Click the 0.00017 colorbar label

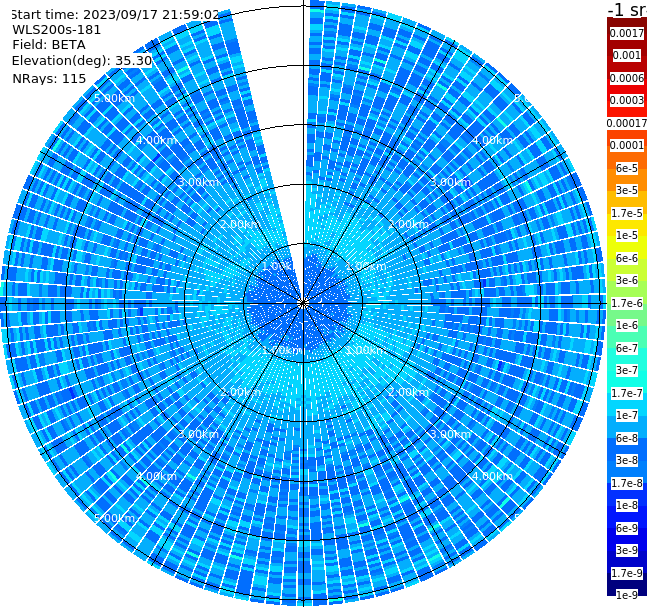point(627,123)
